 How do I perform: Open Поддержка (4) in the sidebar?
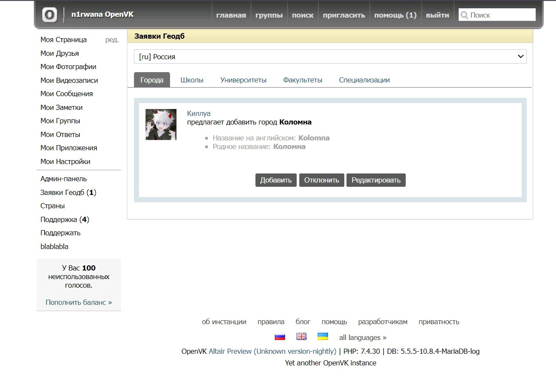point(65,219)
